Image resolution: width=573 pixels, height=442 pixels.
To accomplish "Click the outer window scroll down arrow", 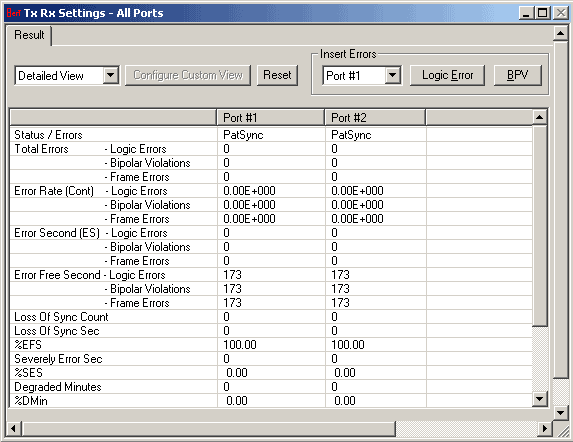I will coord(560,413).
